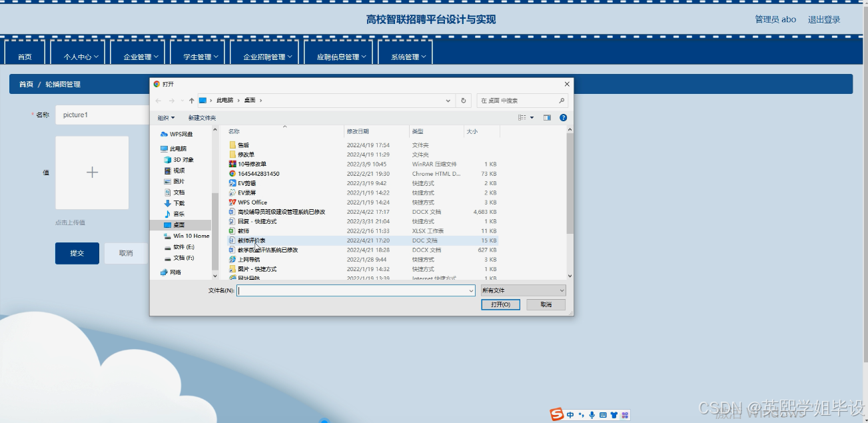Click the 打开(O) button
Image resolution: width=868 pixels, height=423 pixels.
tap(501, 304)
